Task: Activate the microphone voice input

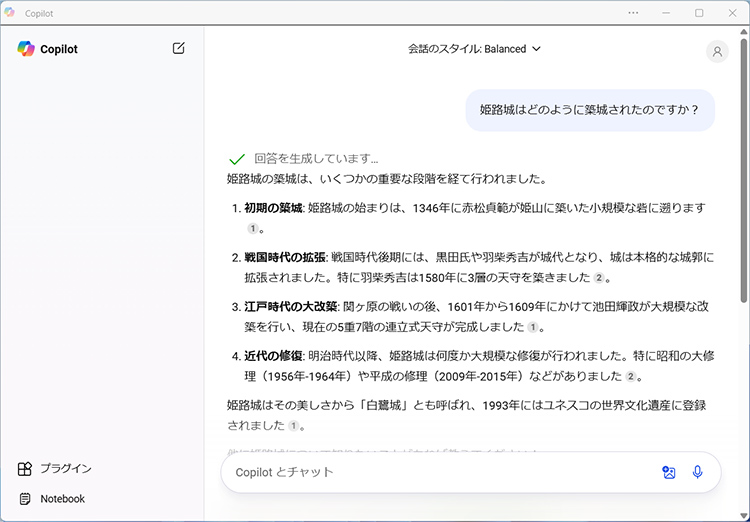Action: (x=698, y=472)
